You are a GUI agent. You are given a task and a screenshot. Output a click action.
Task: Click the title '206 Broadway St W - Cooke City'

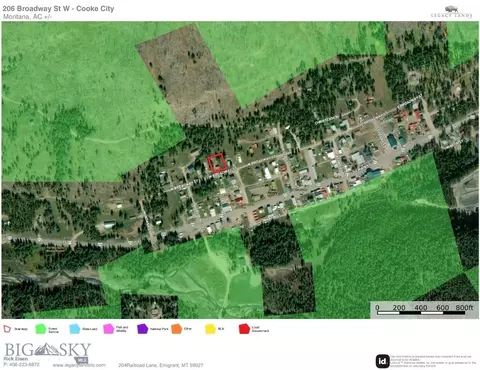click(58, 9)
